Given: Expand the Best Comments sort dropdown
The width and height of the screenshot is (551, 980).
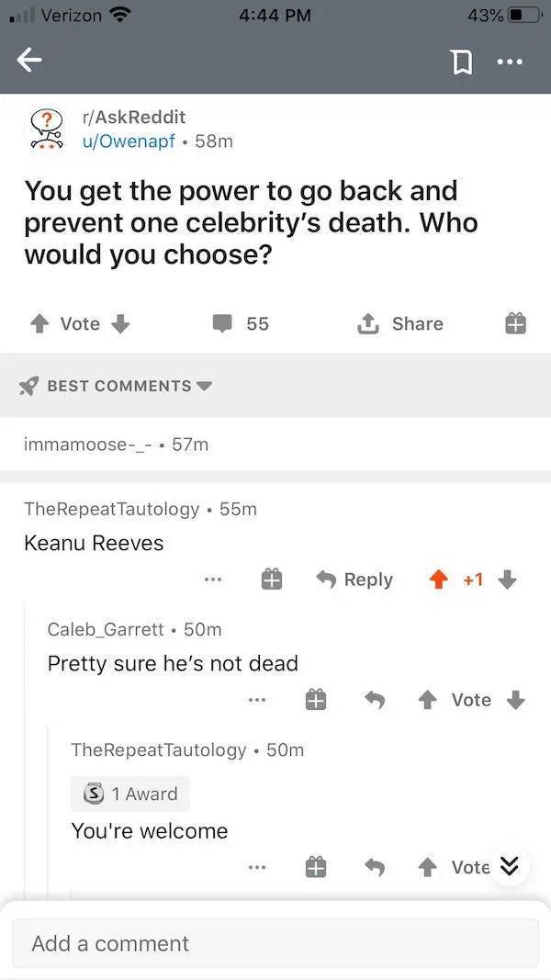Looking at the screenshot, I should pyautogui.click(x=117, y=386).
